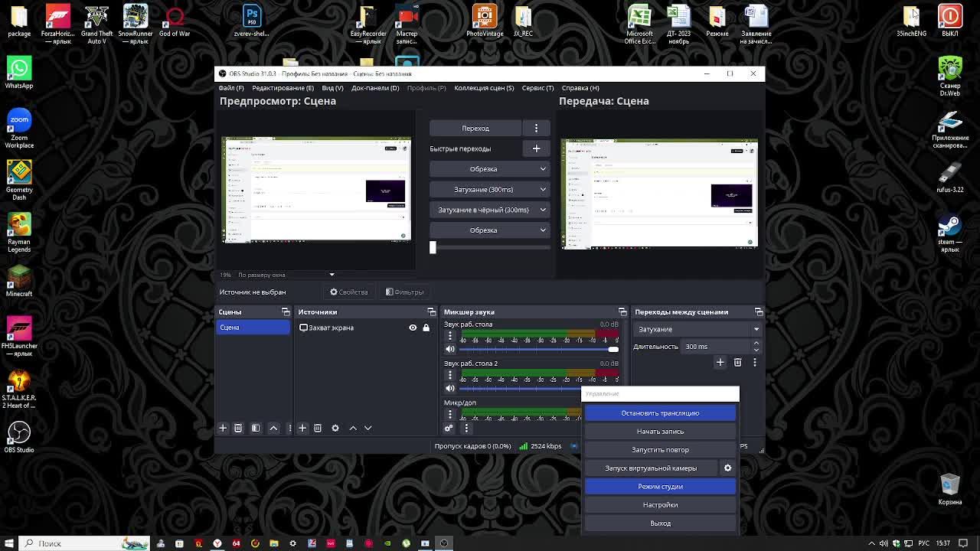Viewport: 980px width, 551px height.
Task: Move scene up in Сцены panel
Action: click(273, 428)
